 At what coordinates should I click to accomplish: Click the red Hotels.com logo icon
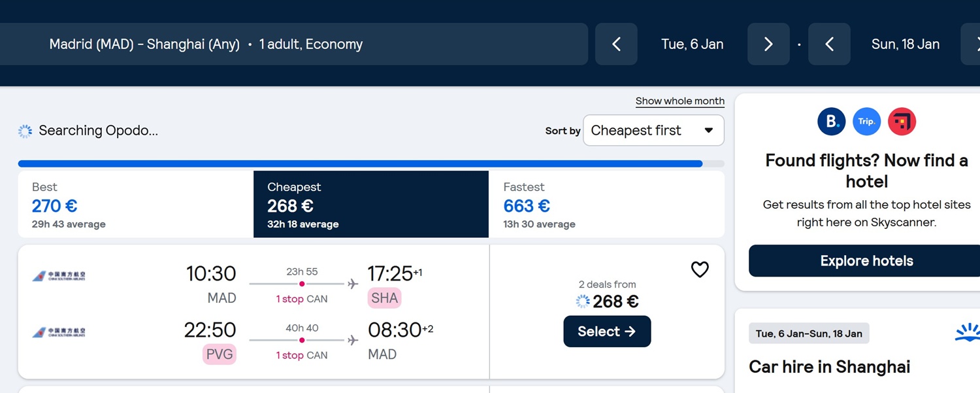[902, 122]
